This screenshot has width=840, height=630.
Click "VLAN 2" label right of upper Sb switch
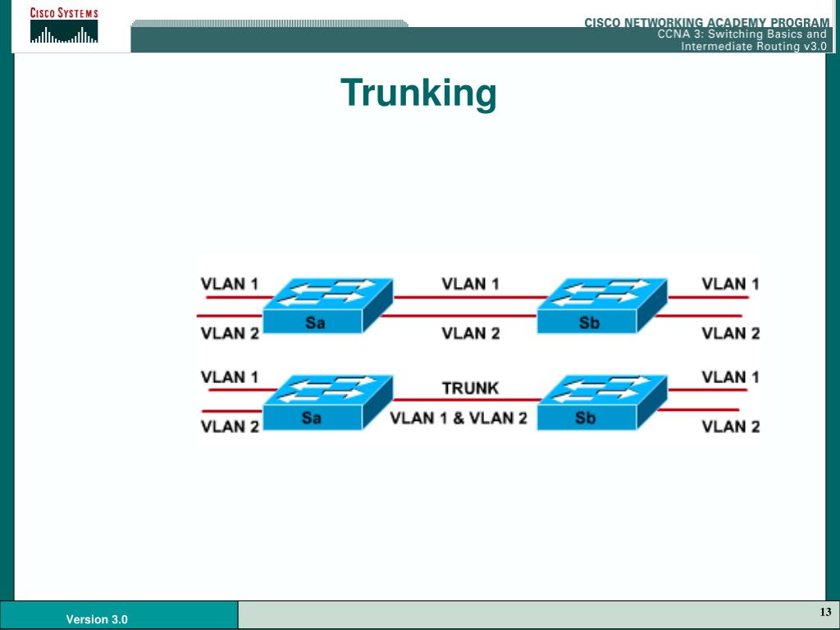(731, 333)
